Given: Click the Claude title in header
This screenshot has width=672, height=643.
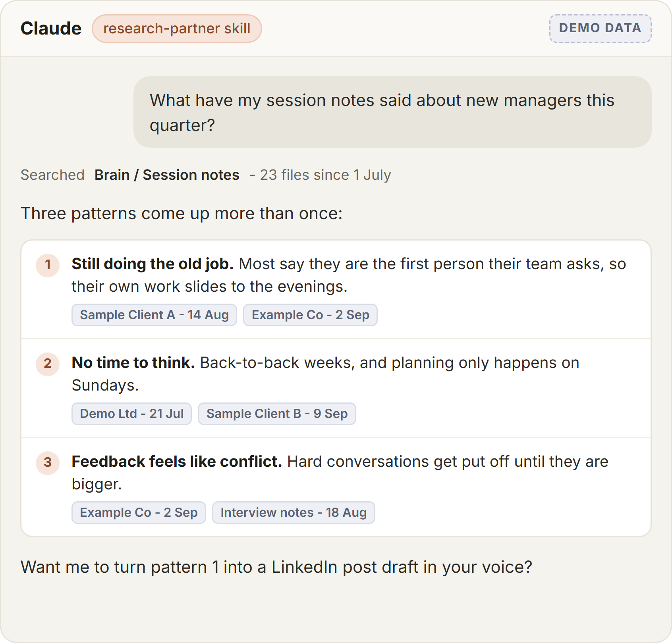Looking at the screenshot, I should [x=51, y=29].
